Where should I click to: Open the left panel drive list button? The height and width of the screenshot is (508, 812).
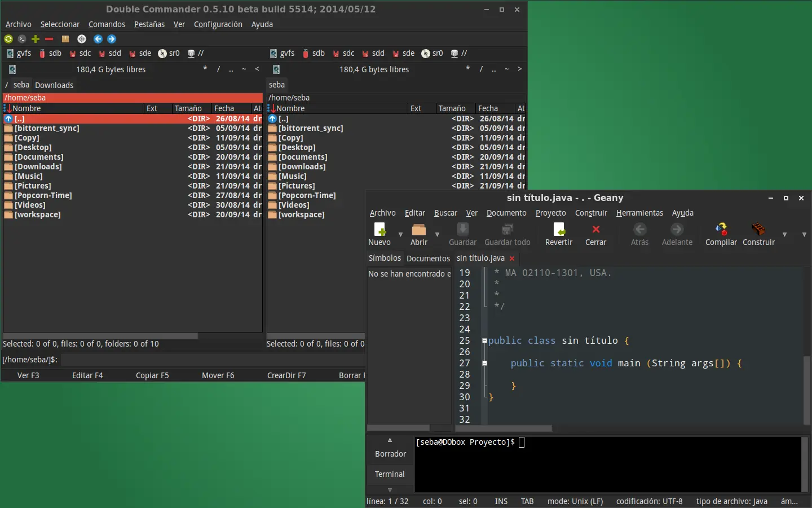[x=12, y=69]
